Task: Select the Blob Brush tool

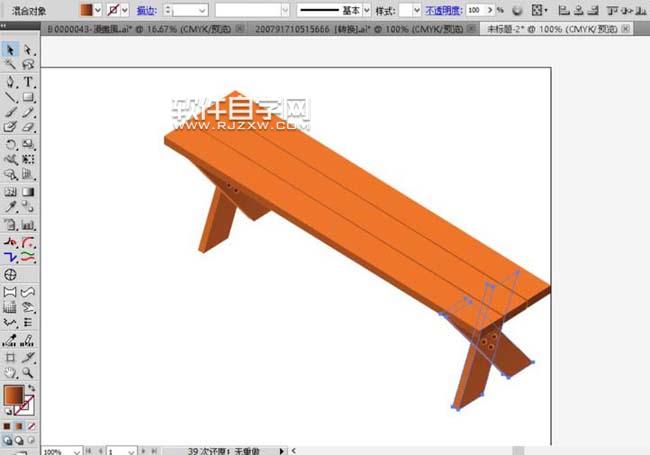Action: click(10, 127)
